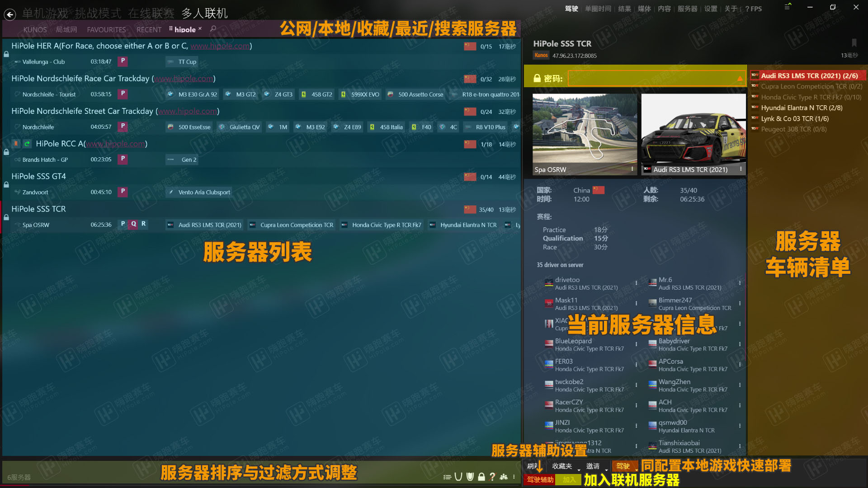Close the hipole filter tab

pos(200,28)
